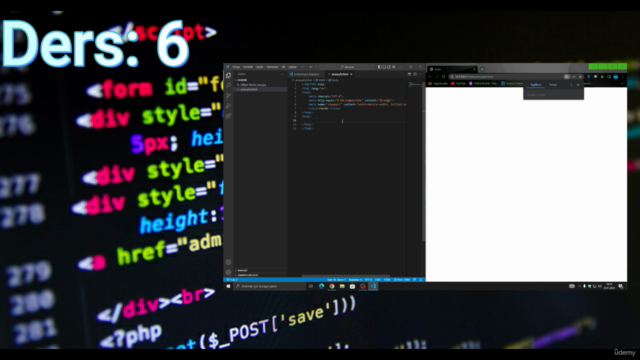
Task: Toggle primary sidebar layout icon in title bar
Action: (x=379, y=67)
